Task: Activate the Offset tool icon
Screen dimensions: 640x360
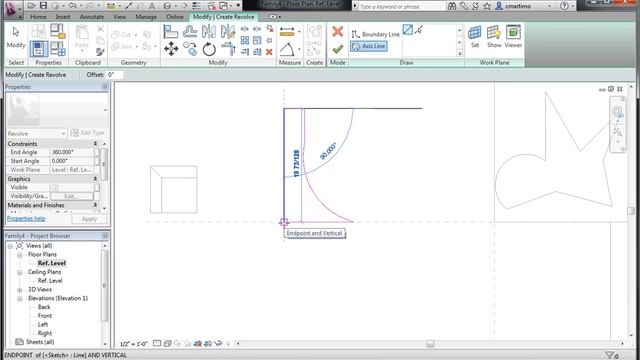Action: (x=190, y=32)
